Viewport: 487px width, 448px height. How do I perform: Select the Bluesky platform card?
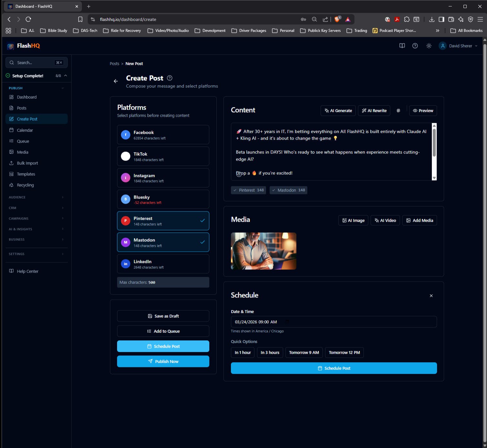click(163, 199)
